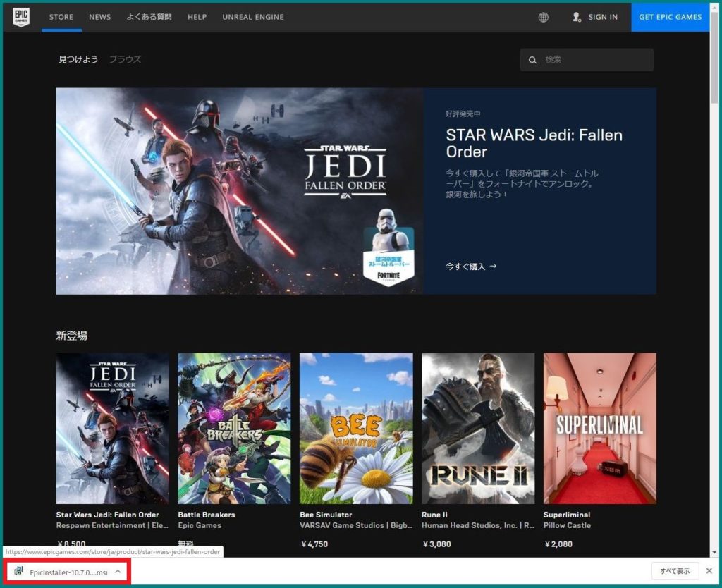
Task: Click the ¥3,080 price of Rune II
Action: [436, 544]
